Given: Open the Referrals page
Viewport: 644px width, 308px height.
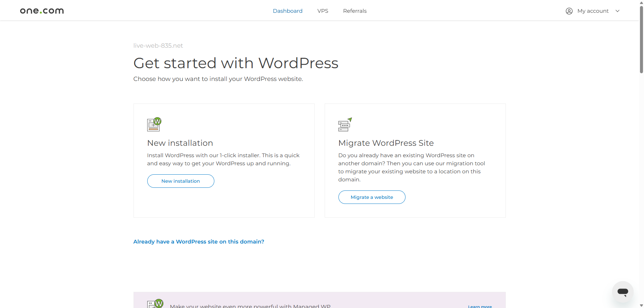Looking at the screenshot, I should point(355,11).
